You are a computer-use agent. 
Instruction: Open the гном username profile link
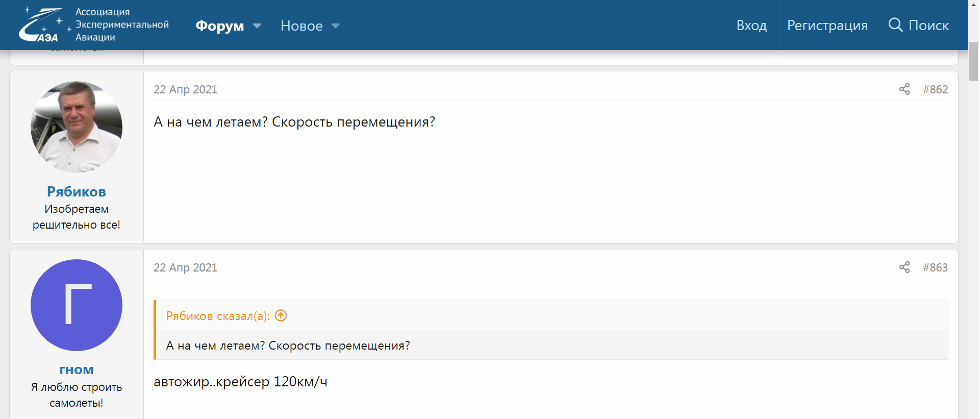77,369
